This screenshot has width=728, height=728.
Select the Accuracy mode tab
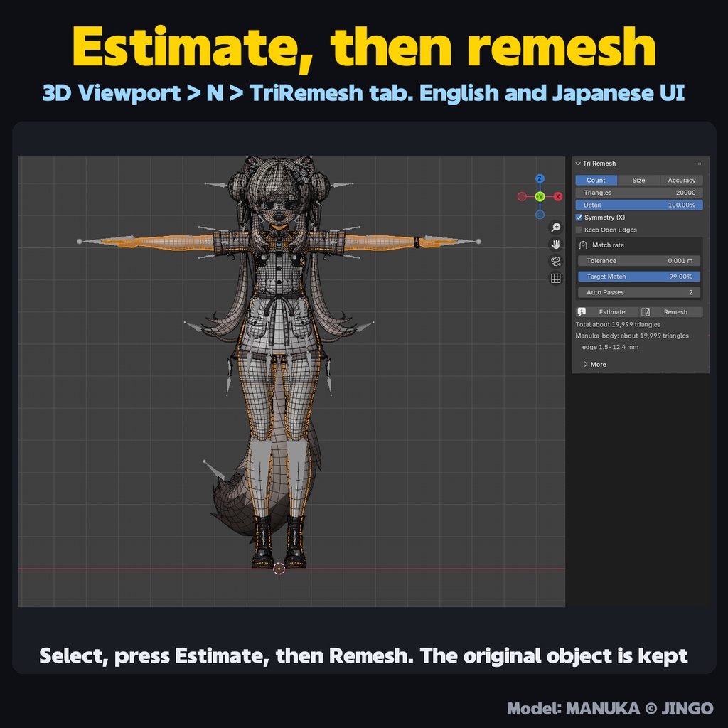(682, 180)
